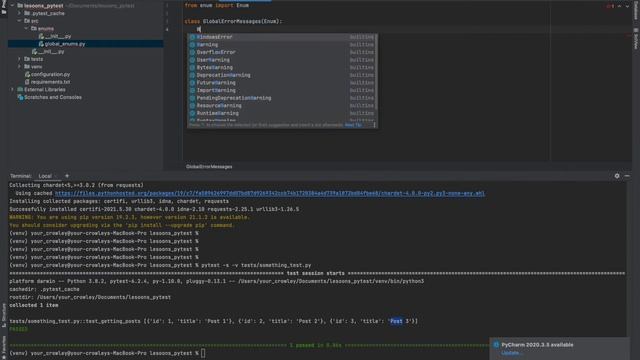This screenshot has height=360, width=640.
Task: Click class icon beside ImportWarning suggestion
Action: click(x=192, y=90)
